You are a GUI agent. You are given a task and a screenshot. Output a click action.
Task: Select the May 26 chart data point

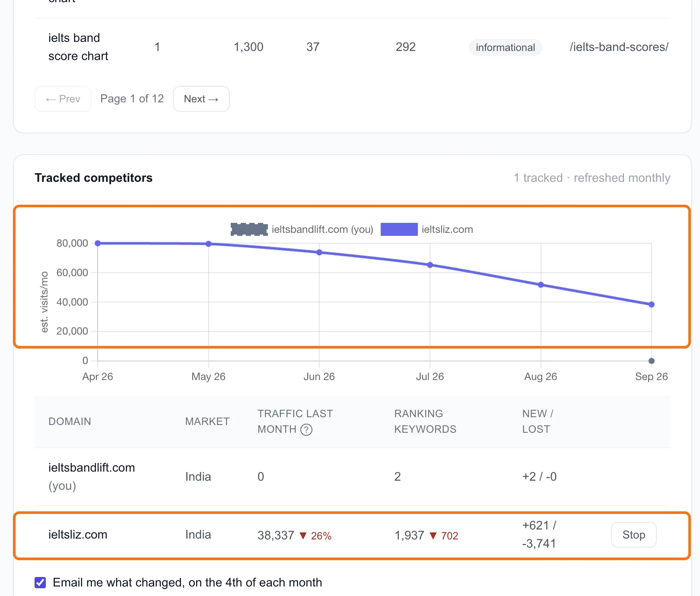click(x=209, y=244)
